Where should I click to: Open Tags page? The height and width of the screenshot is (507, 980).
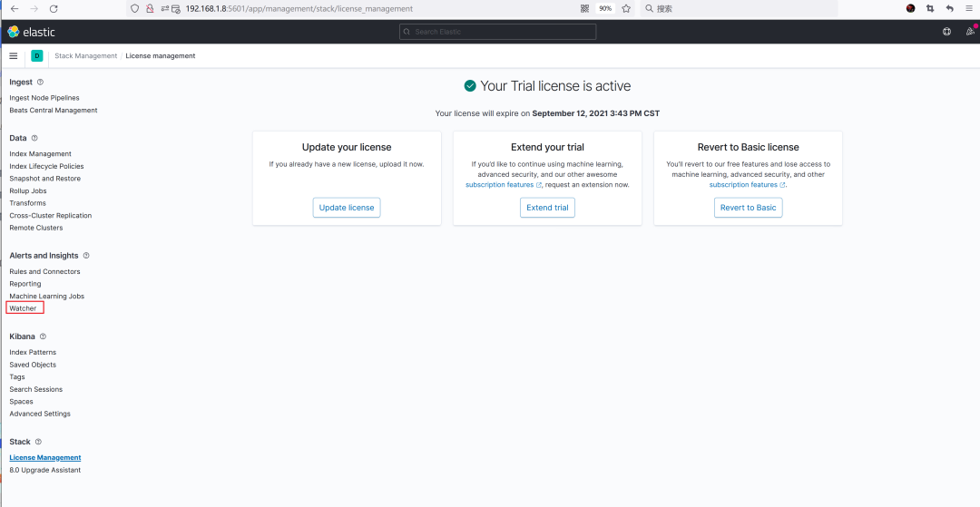(17, 377)
